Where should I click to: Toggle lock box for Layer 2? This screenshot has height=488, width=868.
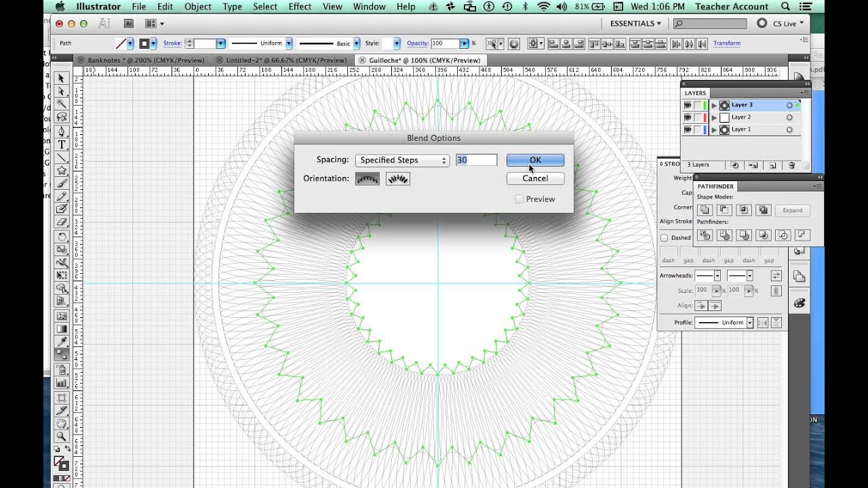697,118
